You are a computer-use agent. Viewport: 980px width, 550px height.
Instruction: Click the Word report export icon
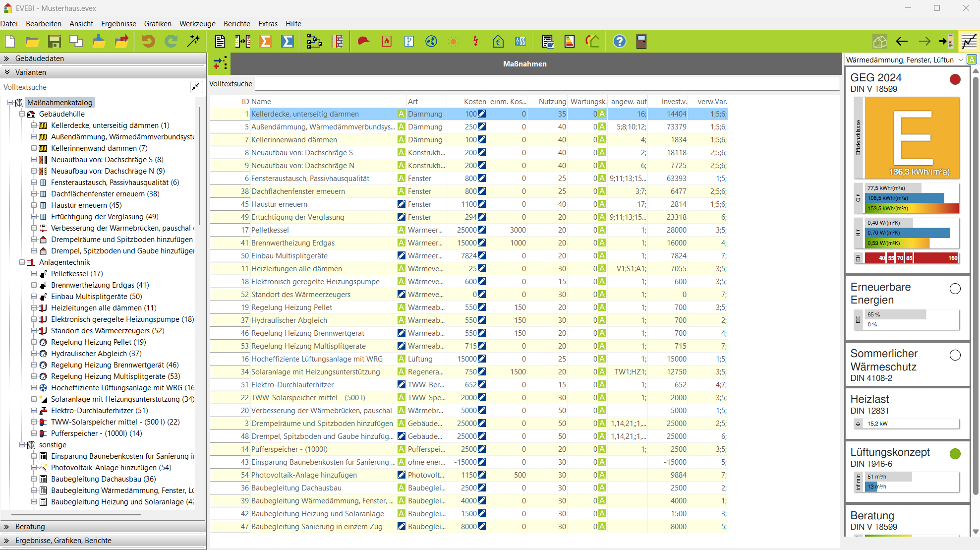click(548, 42)
